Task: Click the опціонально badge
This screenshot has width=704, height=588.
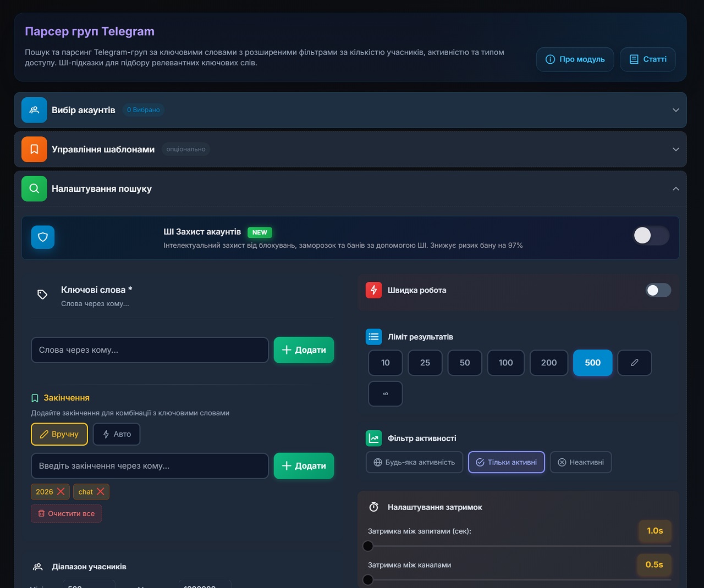Action: coord(186,149)
